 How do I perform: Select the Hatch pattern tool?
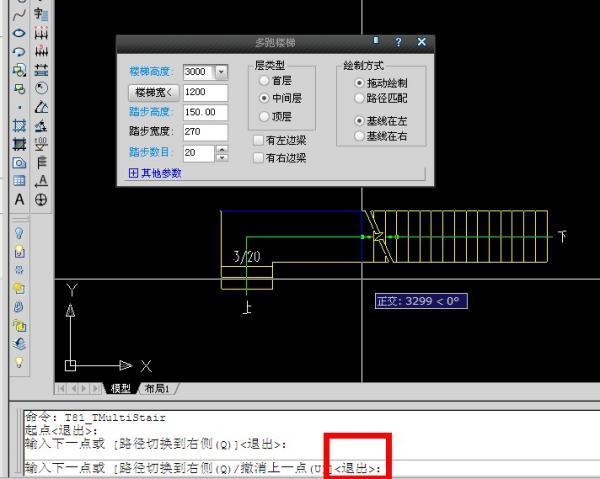[19, 125]
